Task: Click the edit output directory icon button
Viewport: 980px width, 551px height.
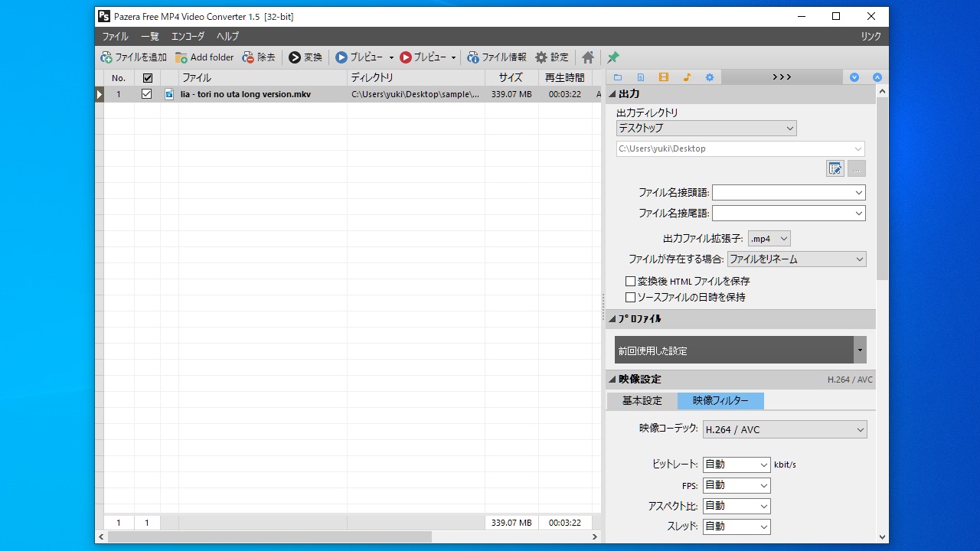Action: click(835, 168)
